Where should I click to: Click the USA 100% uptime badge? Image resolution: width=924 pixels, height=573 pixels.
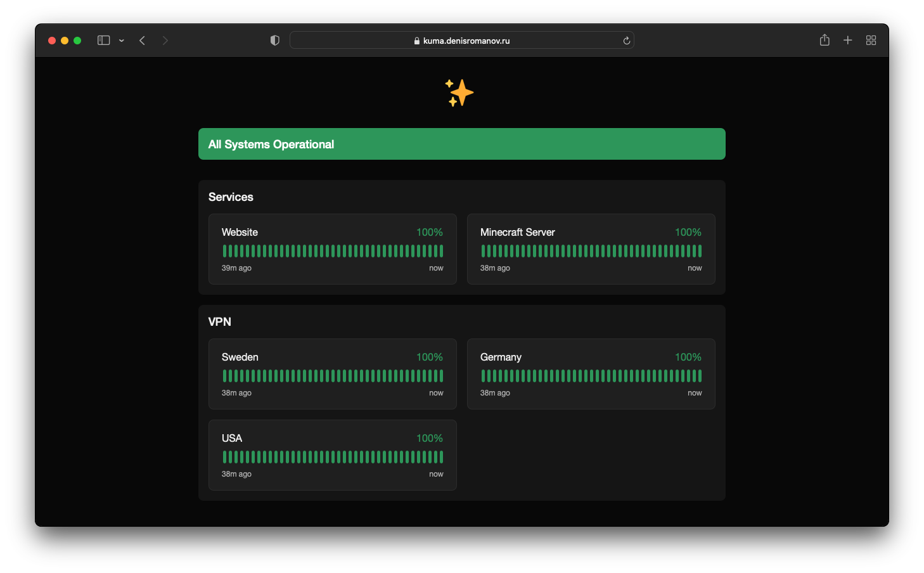[429, 439]
